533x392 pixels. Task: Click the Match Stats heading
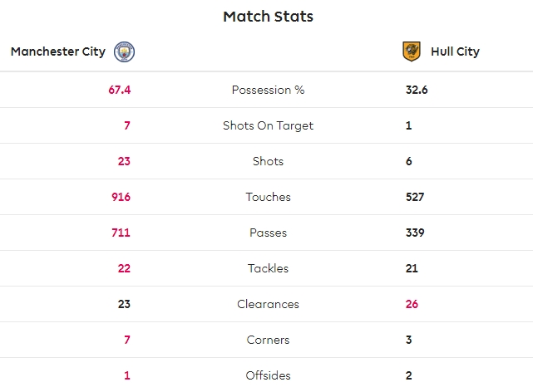click(268, 17)
